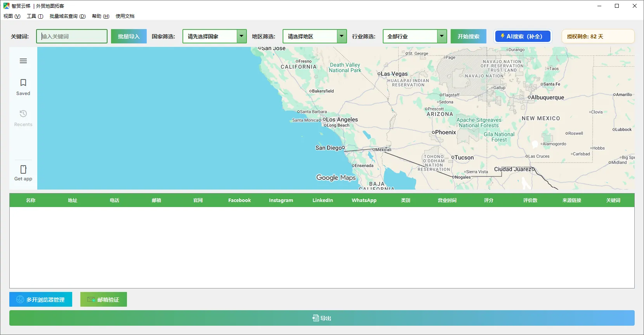Open the 批量域名查询 menu
Viewport: 644px width, 335px height.
tap(68, 16)
